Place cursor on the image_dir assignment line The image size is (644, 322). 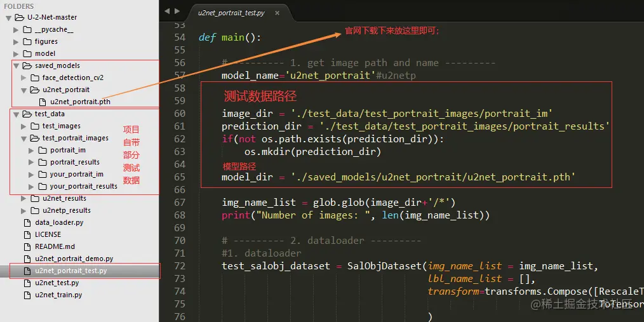click(x=387, y=113)
